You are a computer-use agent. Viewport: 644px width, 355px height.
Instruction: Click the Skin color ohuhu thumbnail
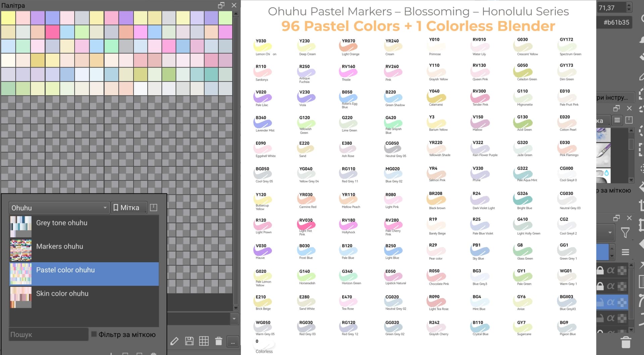tap(21, 297)
